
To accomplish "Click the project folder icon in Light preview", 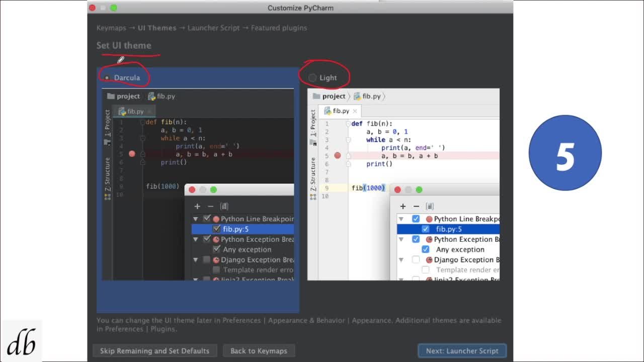I will (316, 96).
